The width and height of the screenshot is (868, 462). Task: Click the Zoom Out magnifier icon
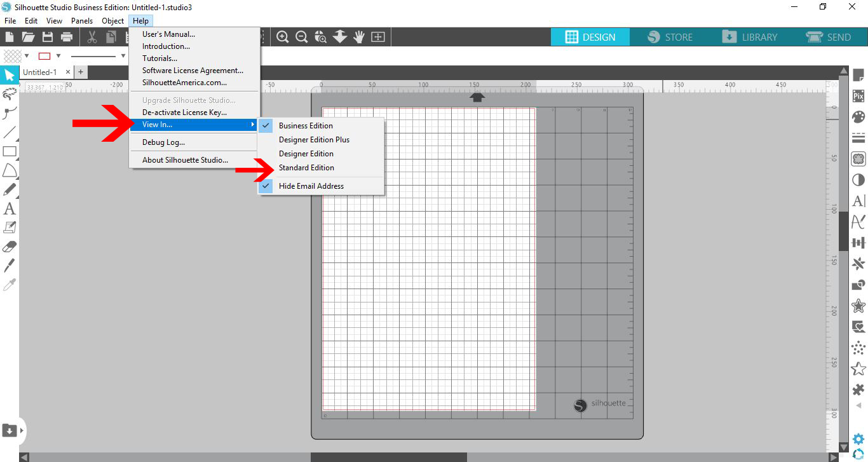(x=302, y=37)
